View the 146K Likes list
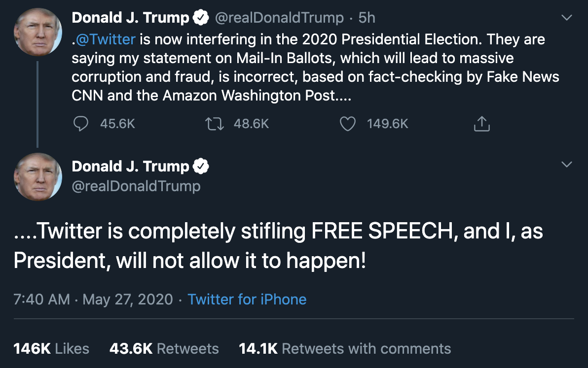 (51, 349)
